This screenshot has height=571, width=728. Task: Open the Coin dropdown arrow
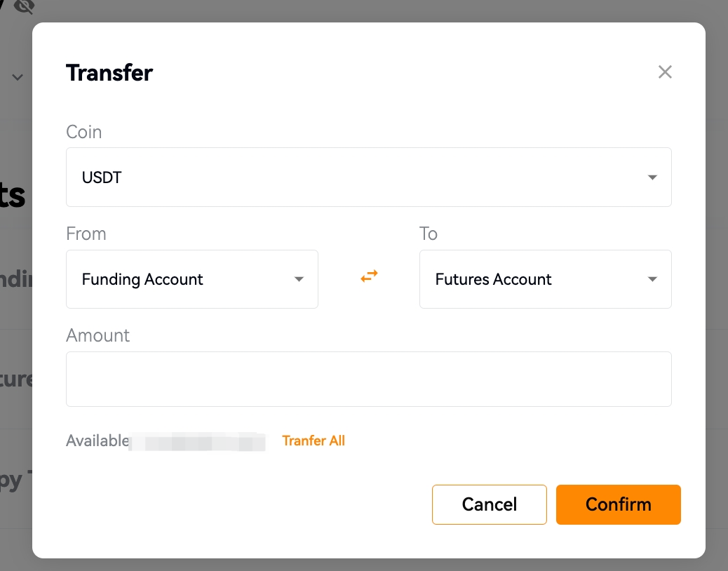click(652, 177)
